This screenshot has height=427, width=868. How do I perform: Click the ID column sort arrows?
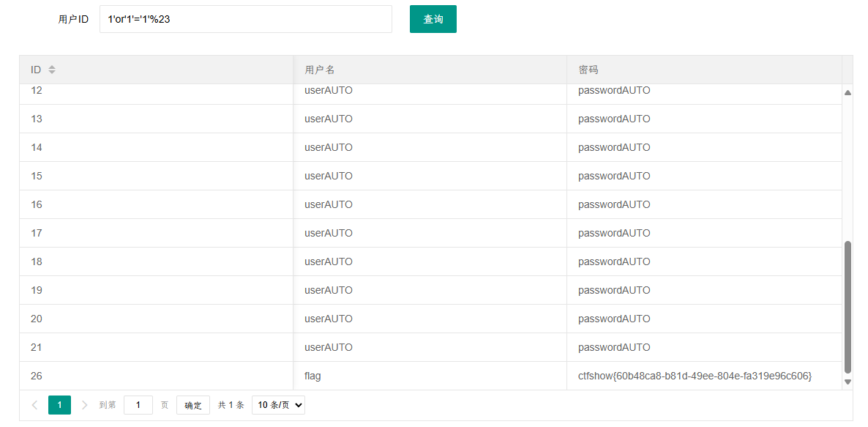pyautogui.click(x=51, y=70)
